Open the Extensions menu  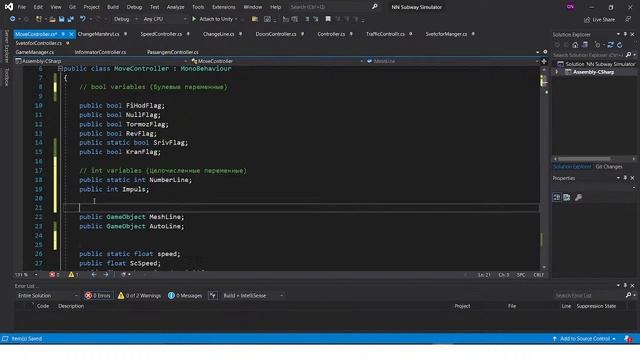[223, 7]
